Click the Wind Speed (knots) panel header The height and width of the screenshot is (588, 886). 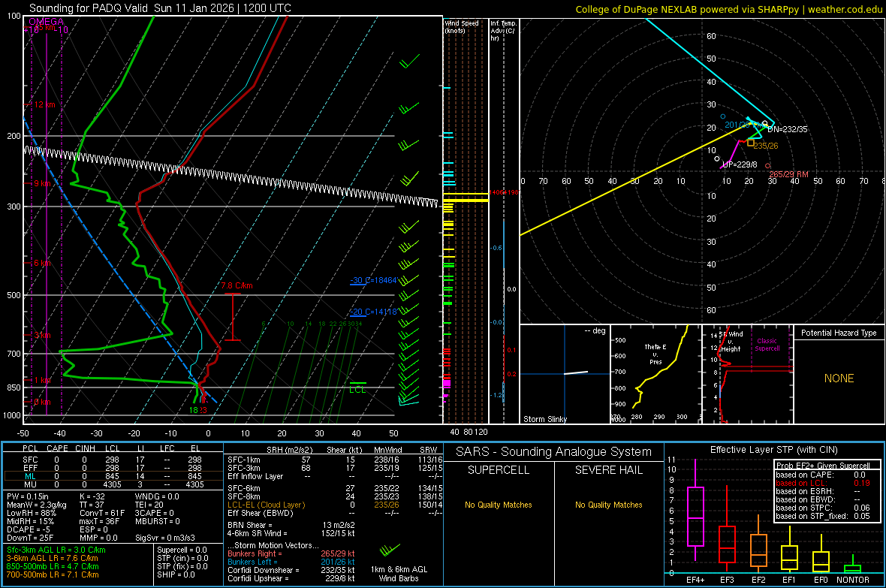tap(462, 26)
